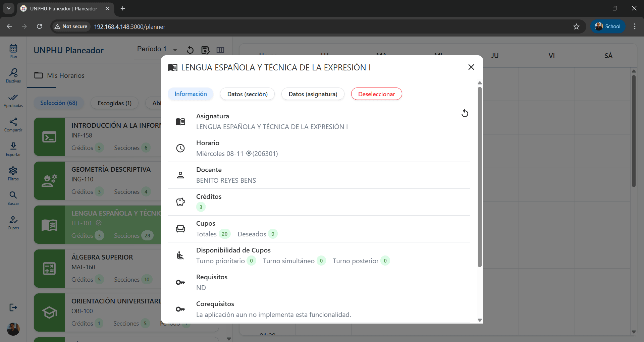
Task: Click the docente name BENITO REYES BENS
Action: pos(226,180)
